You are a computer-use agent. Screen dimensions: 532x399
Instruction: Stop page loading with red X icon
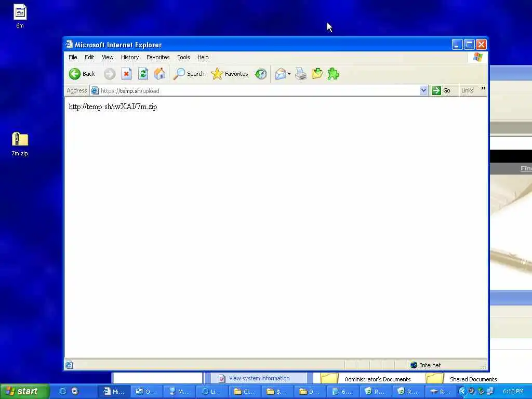[127, 74]
